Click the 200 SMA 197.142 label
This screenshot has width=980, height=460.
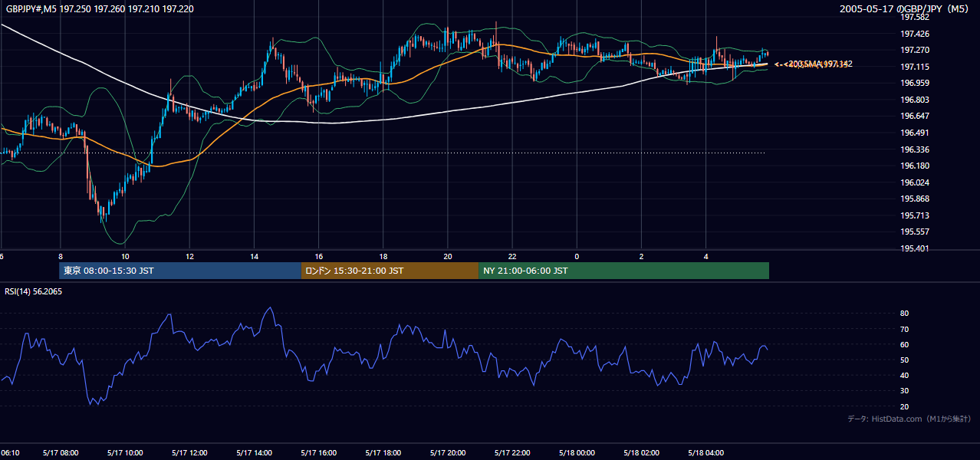coord(819,64)
